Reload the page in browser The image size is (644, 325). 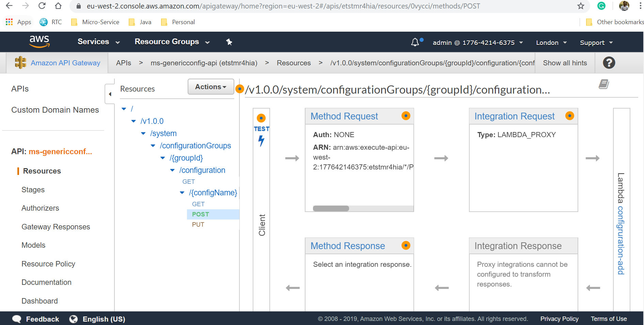[x=42, y=6]
